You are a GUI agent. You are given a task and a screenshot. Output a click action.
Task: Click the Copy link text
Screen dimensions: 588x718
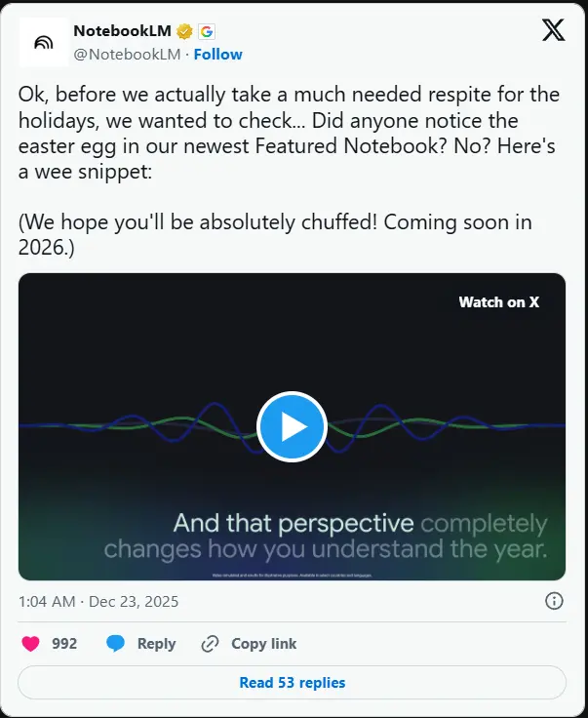click(263, 644)
